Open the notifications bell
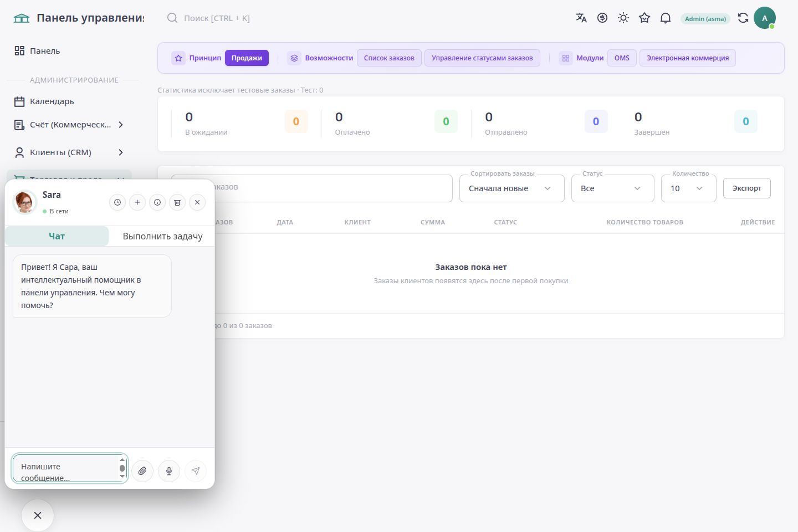Image resolution: width=798 pixels, height=532 pixels. 666,18
